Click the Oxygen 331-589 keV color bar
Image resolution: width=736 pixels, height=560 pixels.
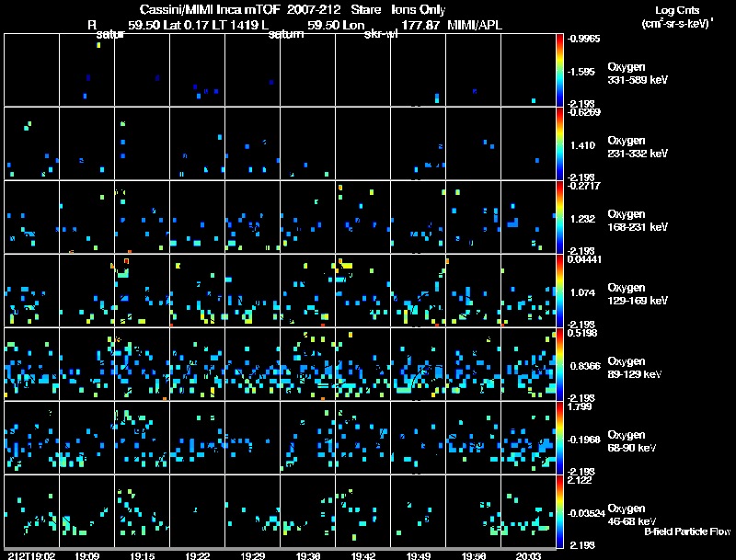[559, 70]
